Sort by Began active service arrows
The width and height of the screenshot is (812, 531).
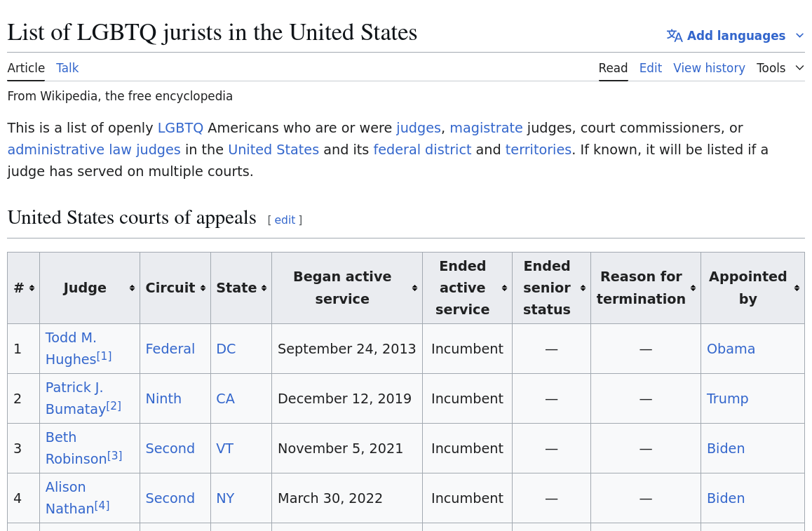415,288
